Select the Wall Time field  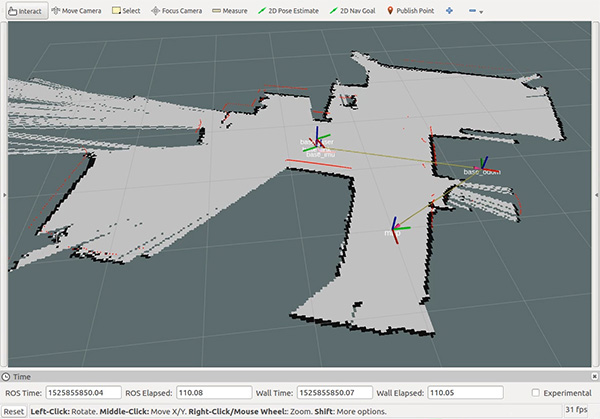(x=333, y=392)
